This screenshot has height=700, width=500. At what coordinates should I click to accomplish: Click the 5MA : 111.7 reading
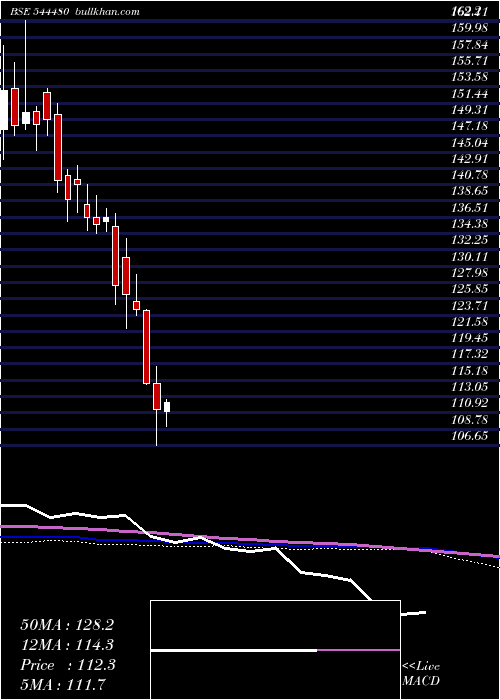pos(63,685)
